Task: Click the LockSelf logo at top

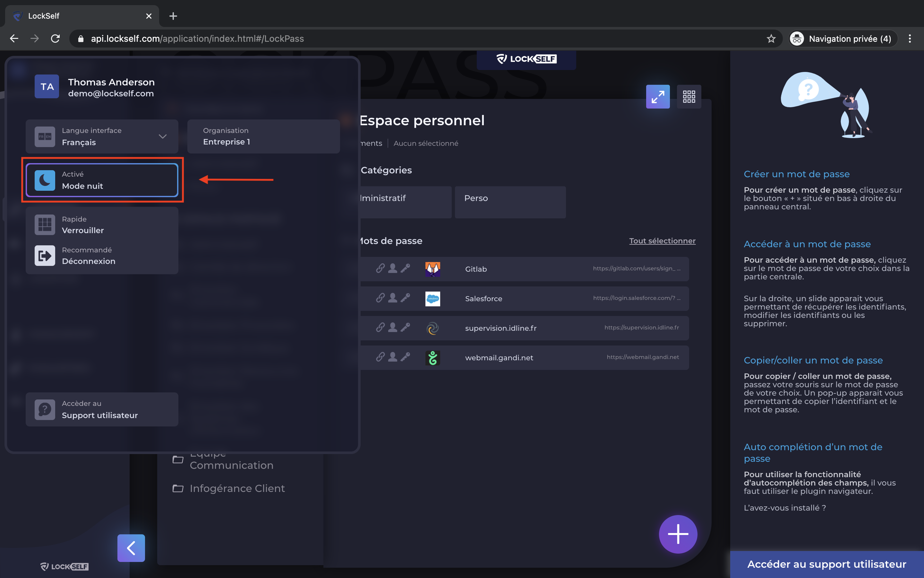Action: pyautogui.click(x=526, y=59)
